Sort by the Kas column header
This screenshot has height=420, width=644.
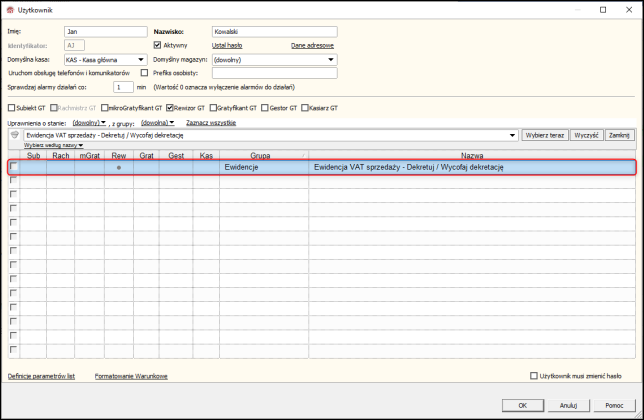point(206,156)
